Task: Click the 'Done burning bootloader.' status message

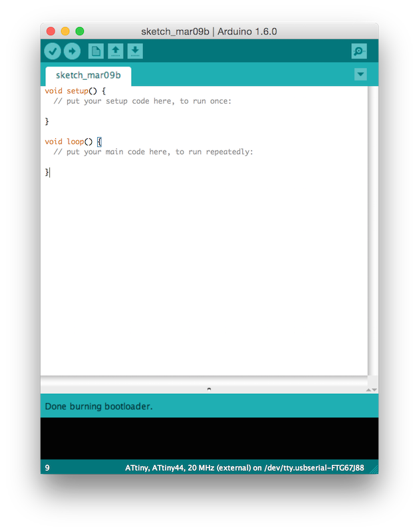Action: (x=98, y=406)
